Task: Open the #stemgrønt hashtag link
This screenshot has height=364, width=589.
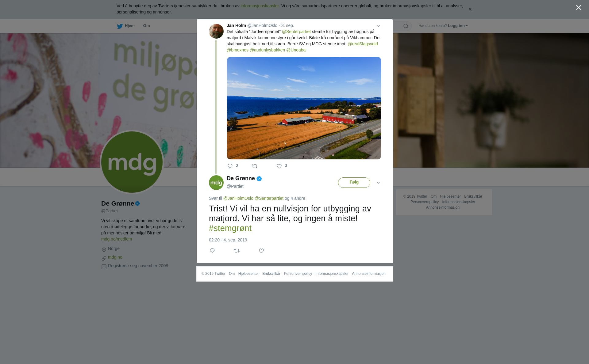Action: pos(230,228)
